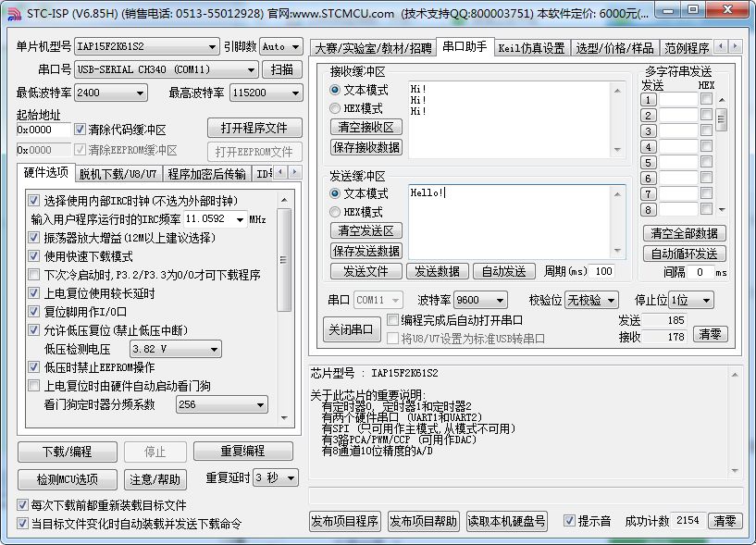Click multi-string send button number 2

(x=648, y=116)
